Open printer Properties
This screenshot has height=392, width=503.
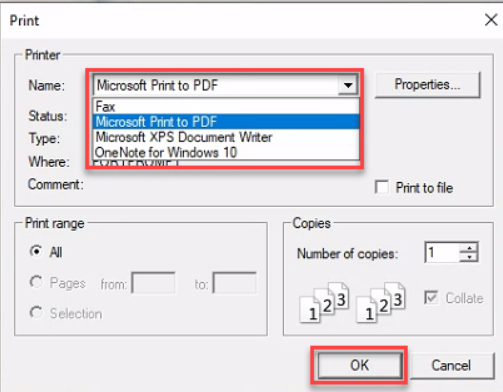click(427, 85)
